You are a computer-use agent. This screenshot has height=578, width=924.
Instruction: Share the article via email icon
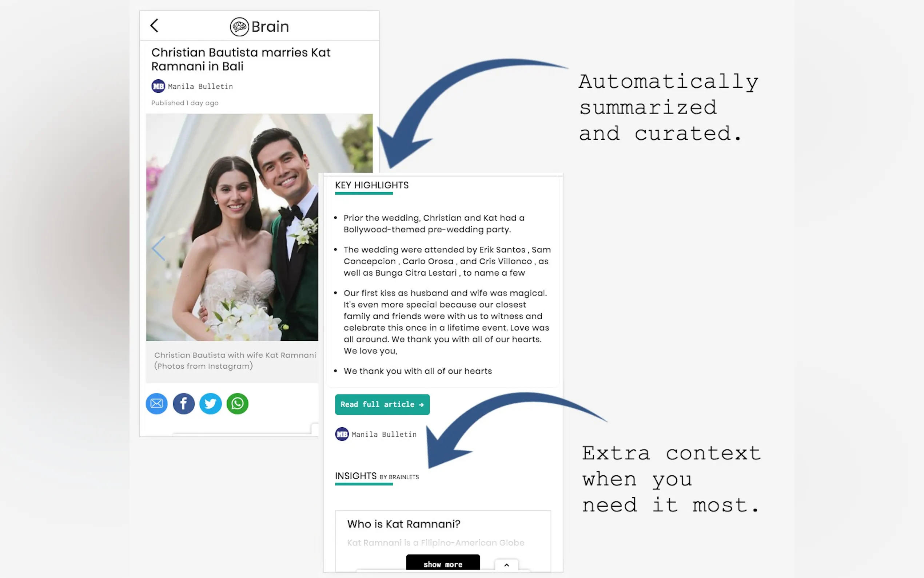coord(157,404)
